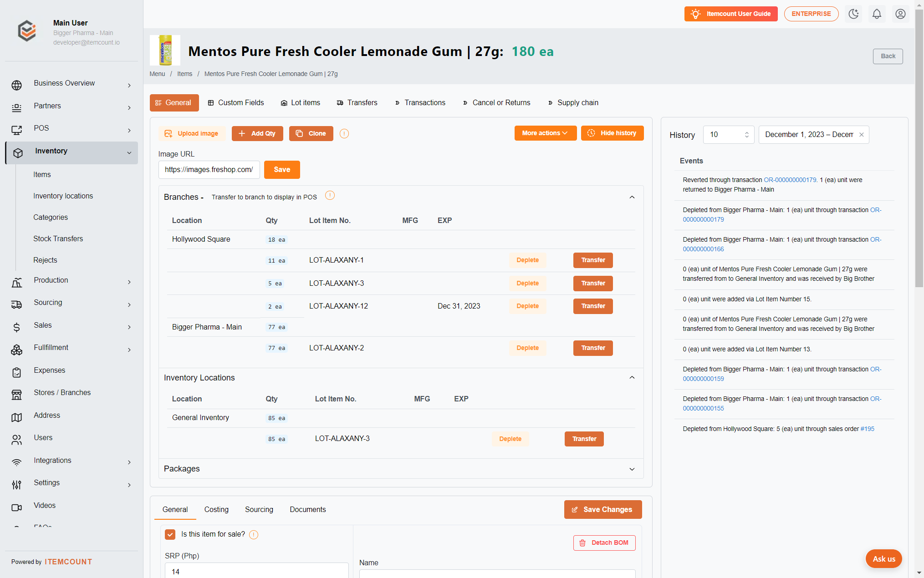Viewport: 924px width, 578px height.
Task: Toggle dark mode moon icon
Action: 853,14
